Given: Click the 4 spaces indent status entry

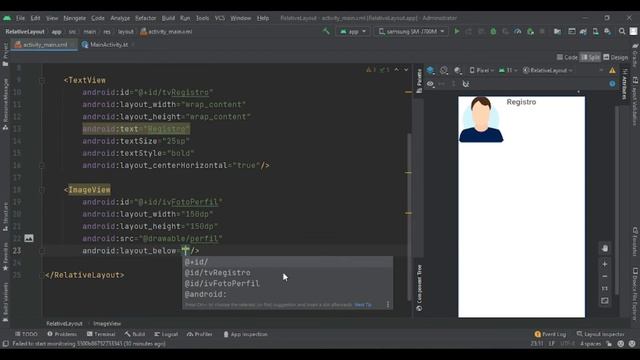Looking at the screenshot, I should pos(590,344).
